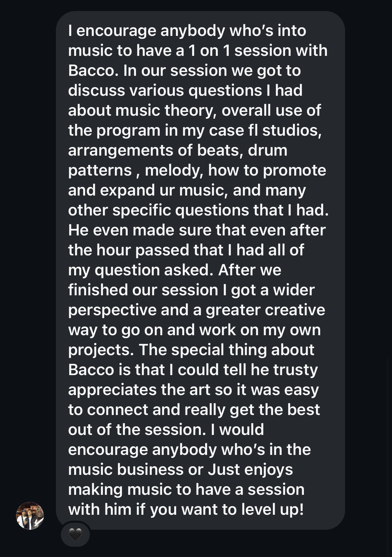This screenshot has height=557, width=392.
Task: Click the word "appreciates" in the message
Action: (x=112, y=389)
